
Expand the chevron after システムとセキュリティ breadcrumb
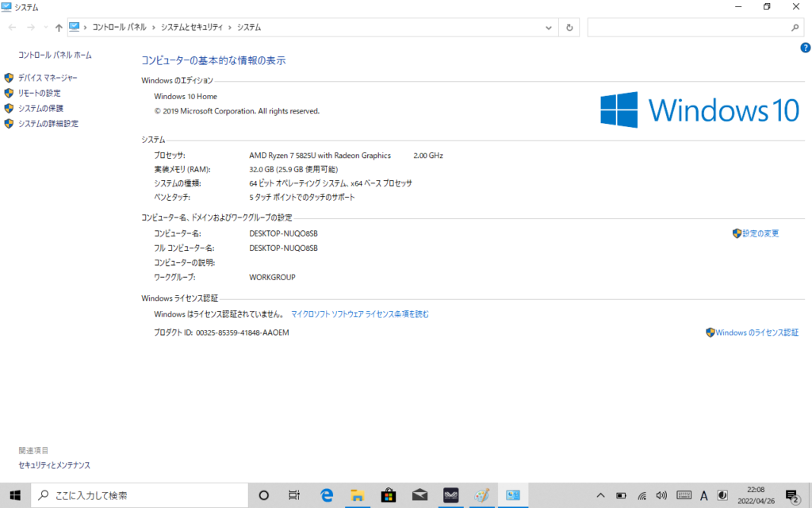[230, 28]
